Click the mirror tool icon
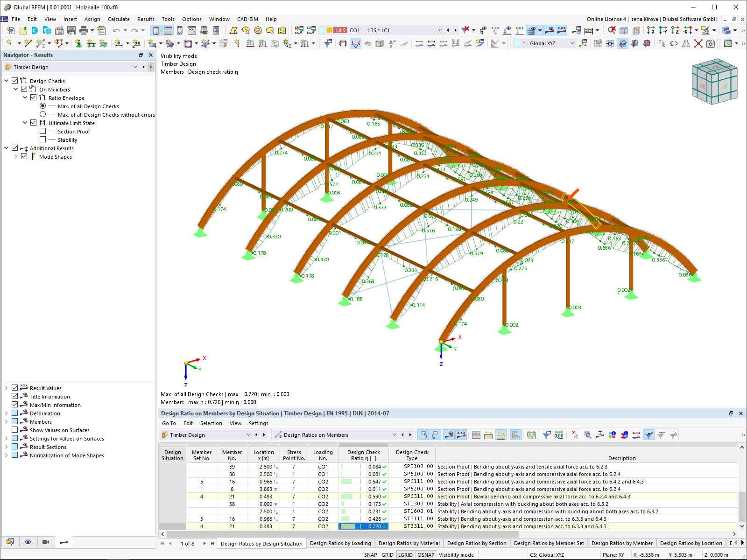The height and width of the screenshot is (560, 747). pos(686,43)
